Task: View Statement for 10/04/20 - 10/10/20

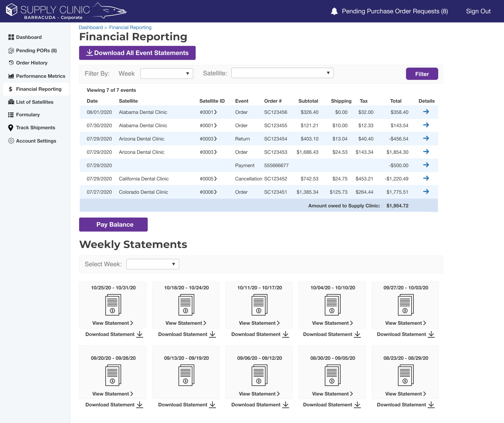Action: click(333, 323)
